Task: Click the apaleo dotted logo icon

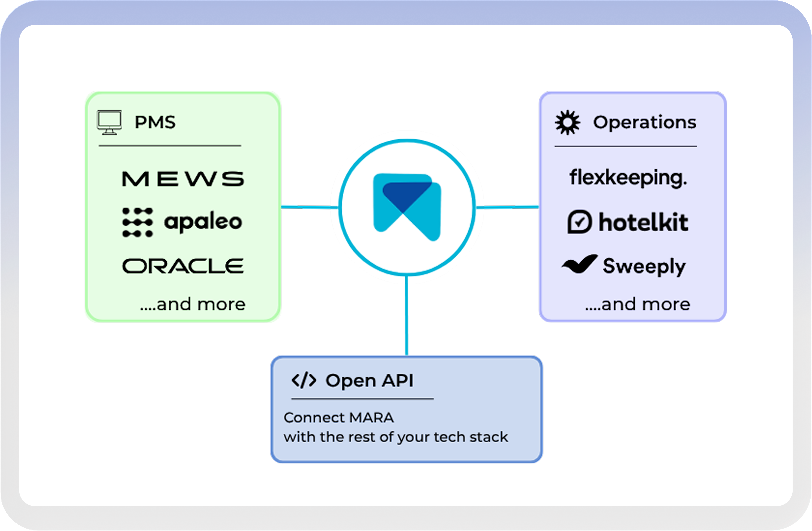Action: [x=137, y=222]
